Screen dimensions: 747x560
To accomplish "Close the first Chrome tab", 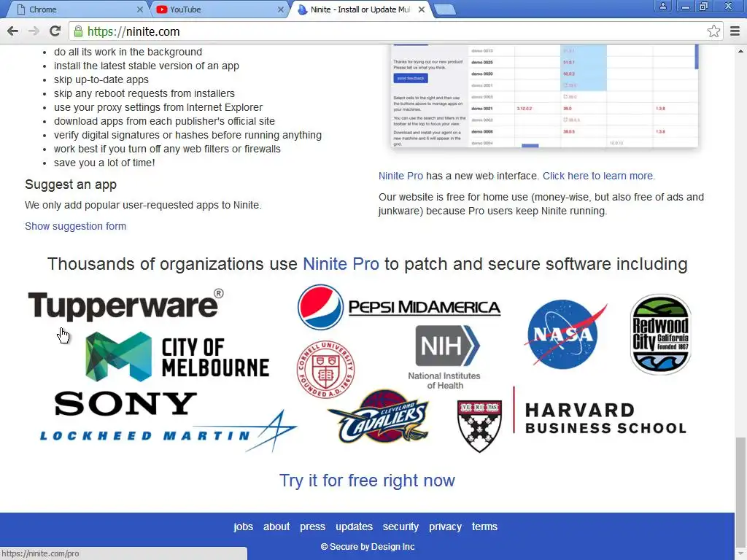I will click(x=139, y=9).
